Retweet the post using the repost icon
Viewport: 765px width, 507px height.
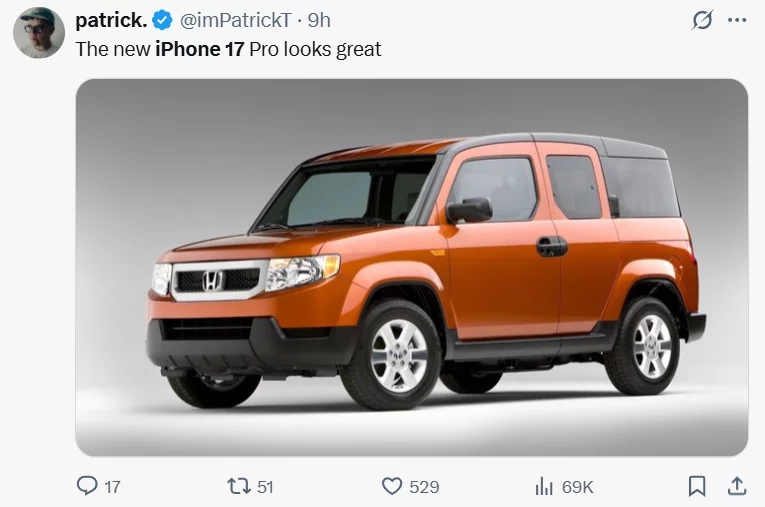(239, 486)
